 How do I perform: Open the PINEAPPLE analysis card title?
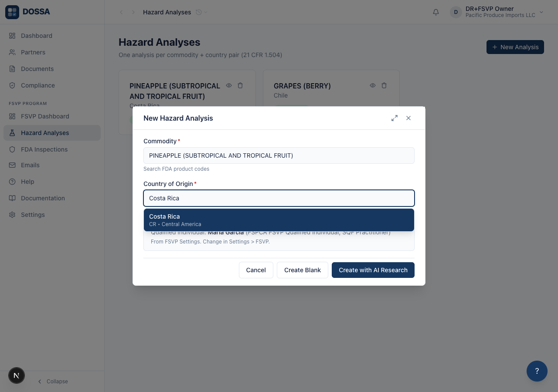tap(175, 91)
